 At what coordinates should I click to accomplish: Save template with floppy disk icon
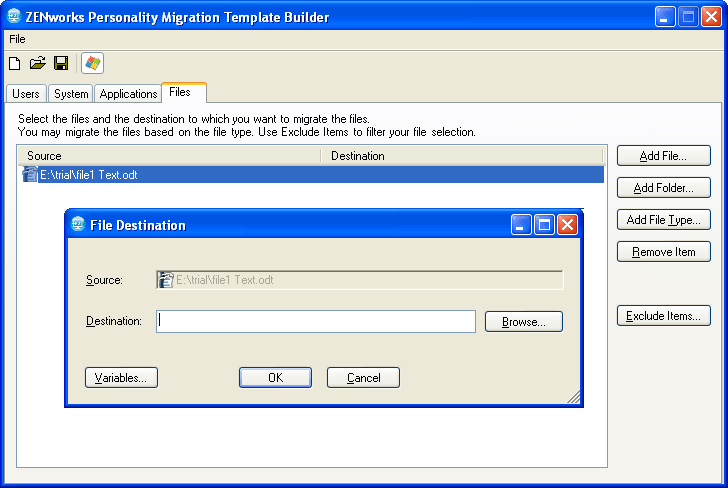pyautogui.click(x=61, y=63)
